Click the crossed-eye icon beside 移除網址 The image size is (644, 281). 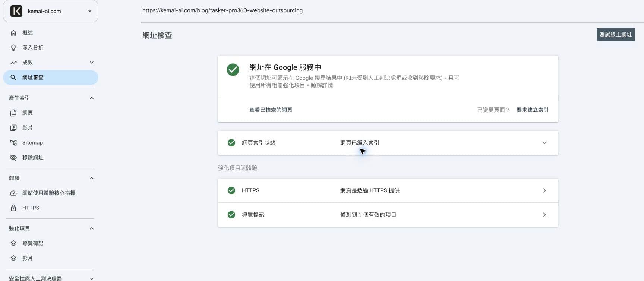[13, 158]
